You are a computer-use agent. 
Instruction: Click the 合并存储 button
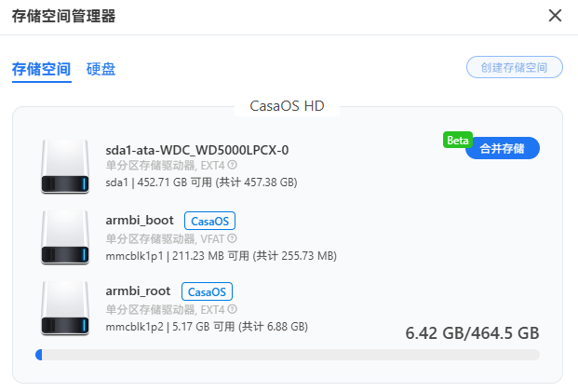click(503, 148)
